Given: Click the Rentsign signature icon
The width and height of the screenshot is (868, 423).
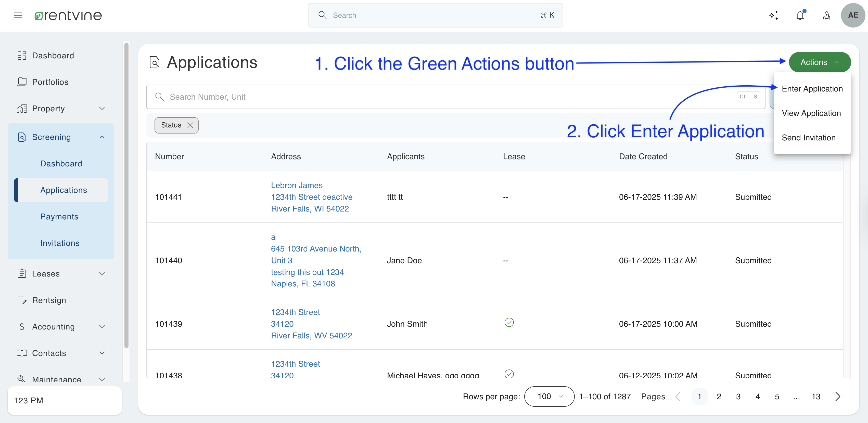Looking at the screenshot, I should click(22, 300).
